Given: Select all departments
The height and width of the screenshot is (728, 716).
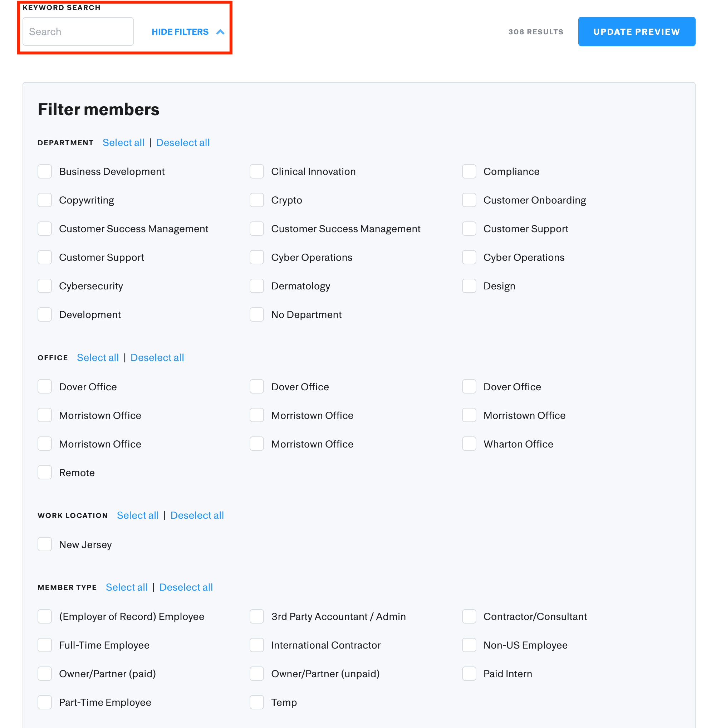Looking at the screenshot, I should click(x=123, y=143).
